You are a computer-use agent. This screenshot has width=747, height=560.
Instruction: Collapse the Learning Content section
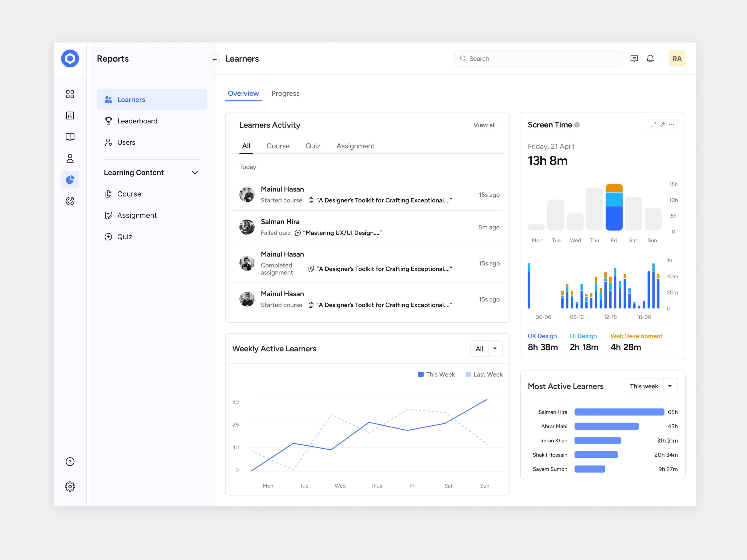(x=195, y=172)
